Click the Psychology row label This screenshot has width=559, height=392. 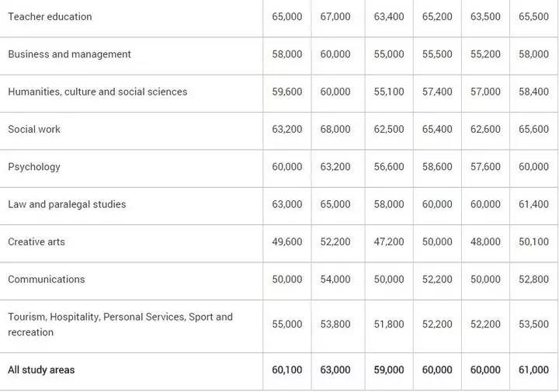coord(34,167)
